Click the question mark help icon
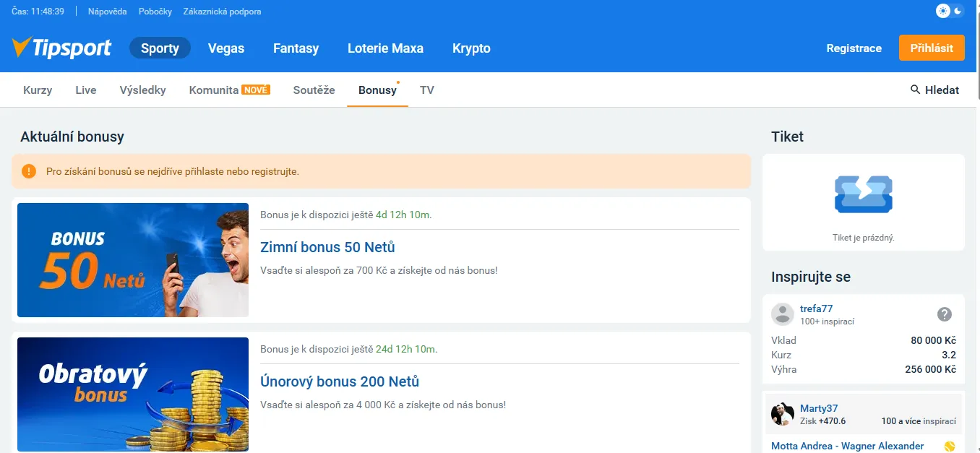 (x=944, y=314)
